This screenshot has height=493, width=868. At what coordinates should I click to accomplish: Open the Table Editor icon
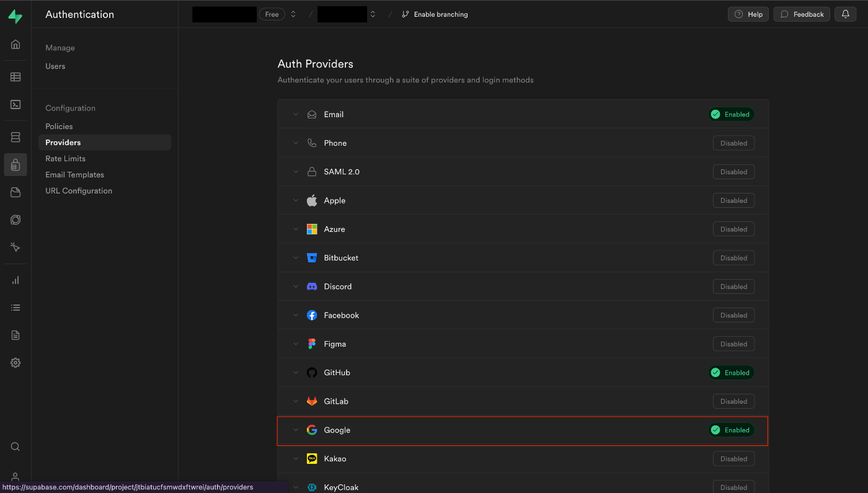coord(15,77)
